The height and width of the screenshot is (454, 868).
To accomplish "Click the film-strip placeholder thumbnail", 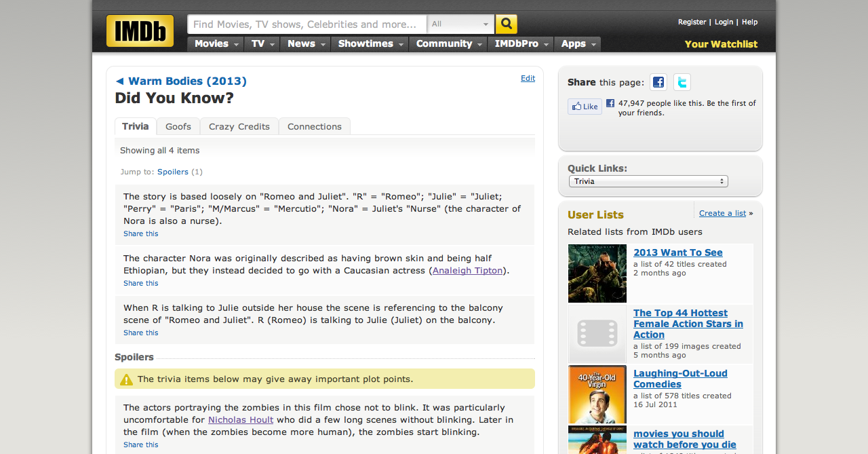I will 597,334.
